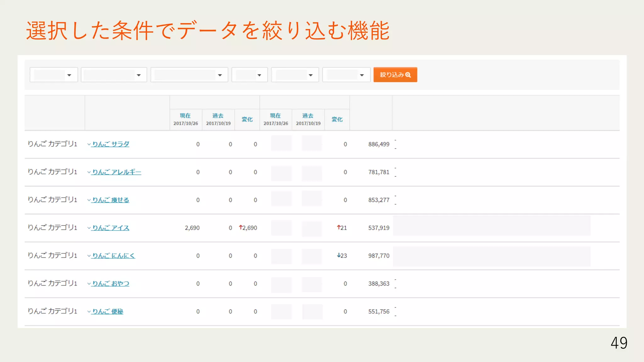Viewport: 644px width, 362px height.
Task: Click the 853,277 value cell
Action: (379, 200)
